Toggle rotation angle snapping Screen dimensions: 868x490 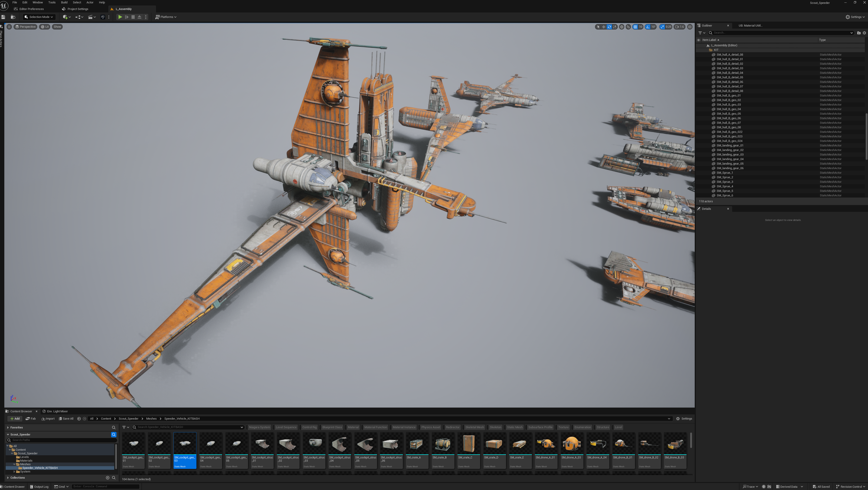[x=648, y=27]
